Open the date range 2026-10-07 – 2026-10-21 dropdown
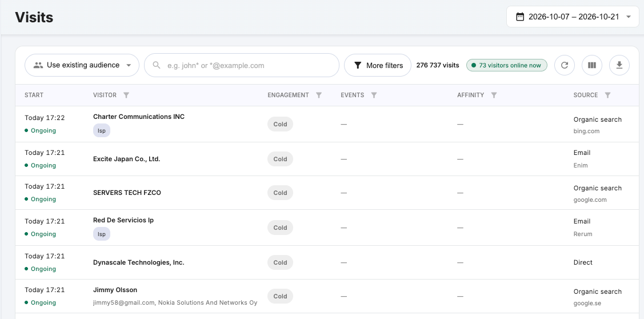Viewport: 644px width, 319px height. coord(573,17)
